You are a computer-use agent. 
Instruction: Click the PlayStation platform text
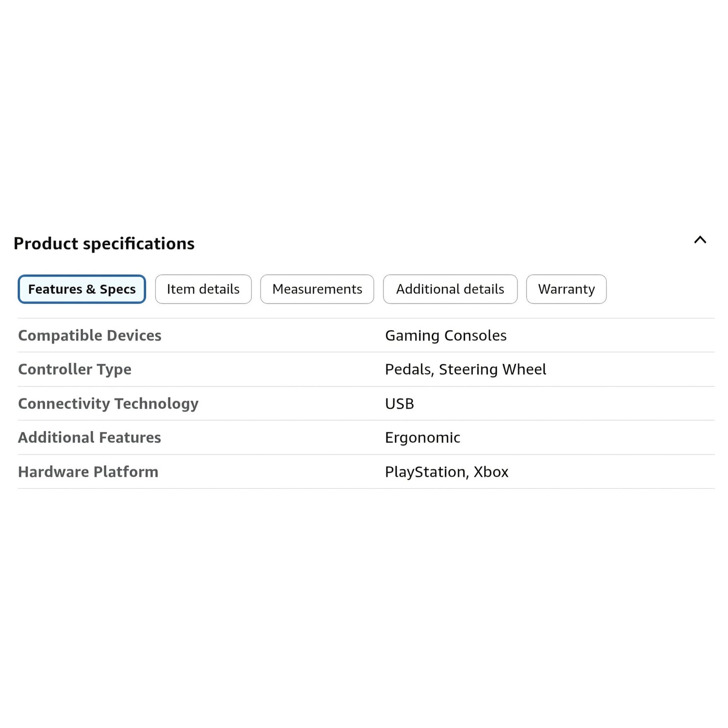click(x=426, y=472)
